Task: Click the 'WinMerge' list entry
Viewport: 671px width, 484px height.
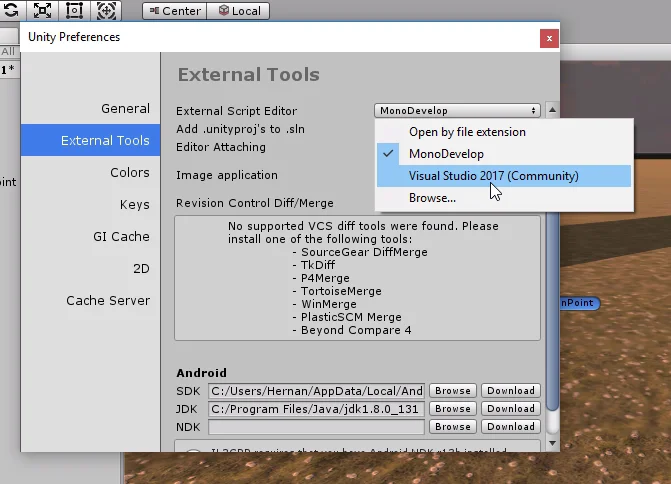Action: pos(329,304)
